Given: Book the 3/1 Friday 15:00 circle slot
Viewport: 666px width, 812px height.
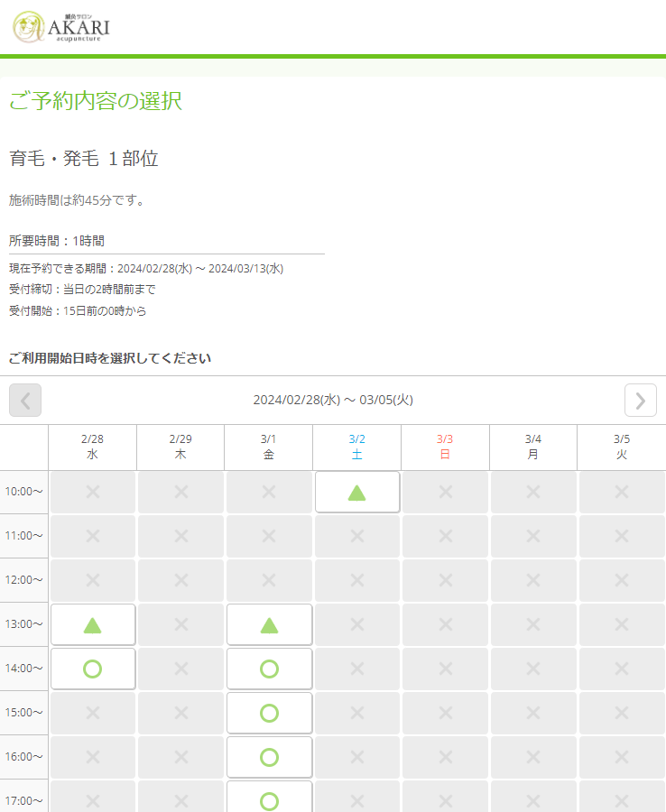Looking at the screenshot, I should tap(269, 713).
